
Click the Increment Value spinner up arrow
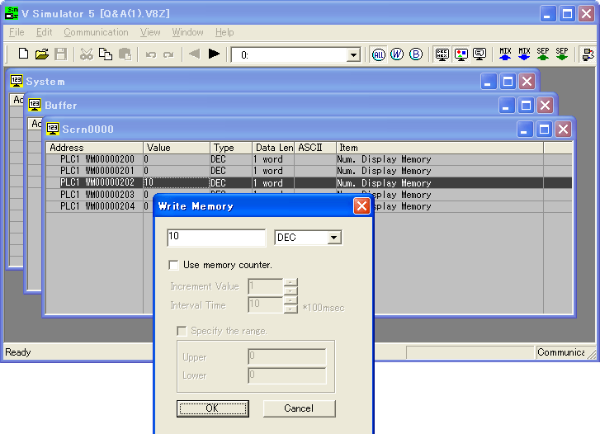pos(291,281)
